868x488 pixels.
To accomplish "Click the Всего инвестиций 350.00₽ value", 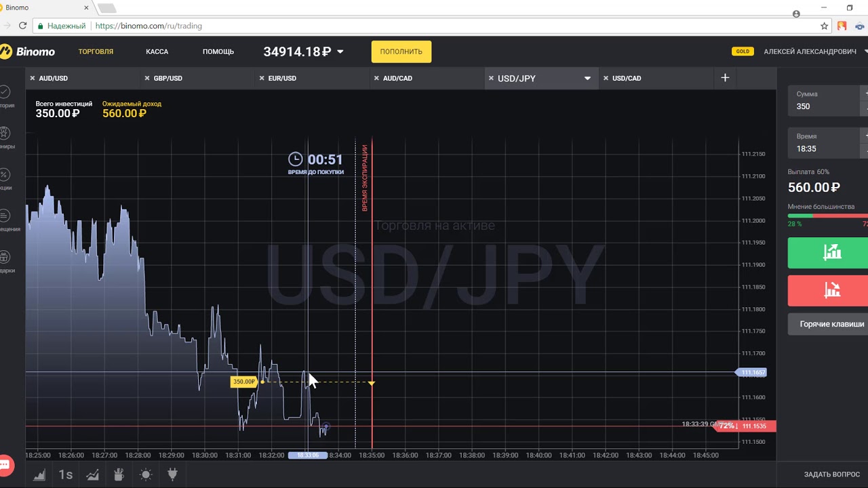I will [x=58, y=113].
